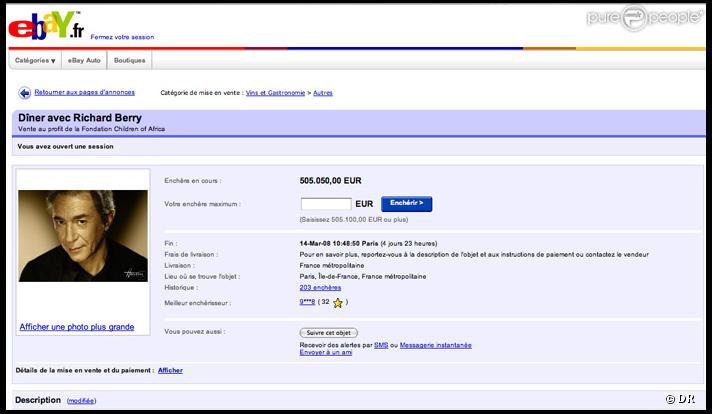Click the blue back arrow icon
Image resolution: width=712 pixels, height=414 pixels.
25,93
